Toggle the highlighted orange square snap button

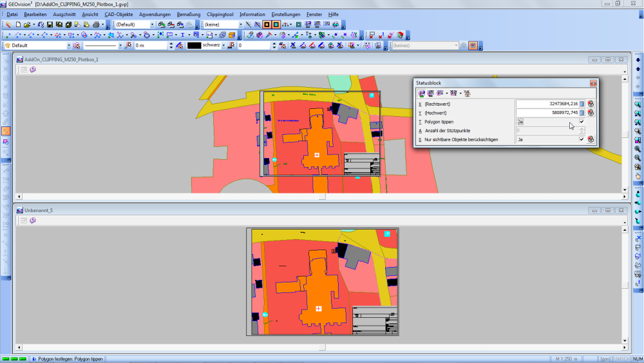266,25
